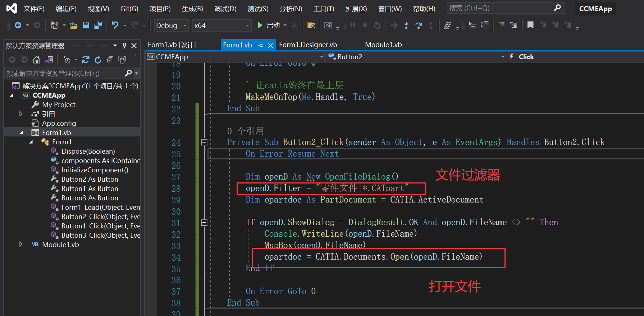Open the Git(G) menu

(129, 9)
